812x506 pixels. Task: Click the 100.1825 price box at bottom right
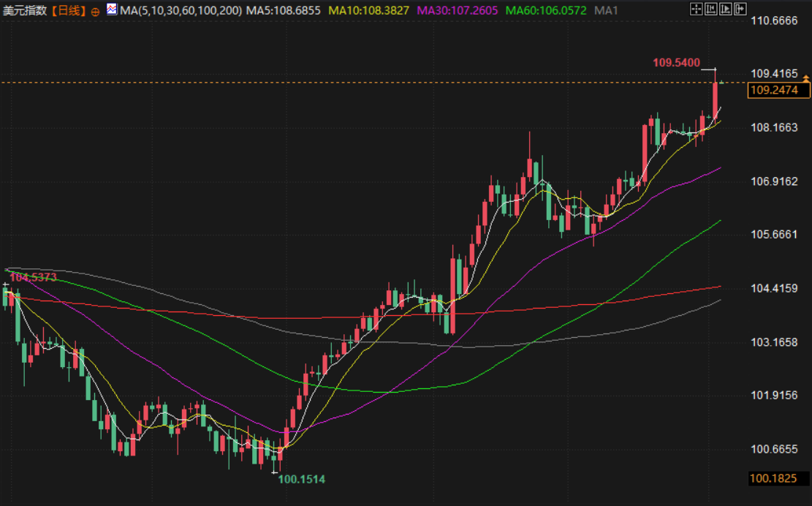click(779, 478)
